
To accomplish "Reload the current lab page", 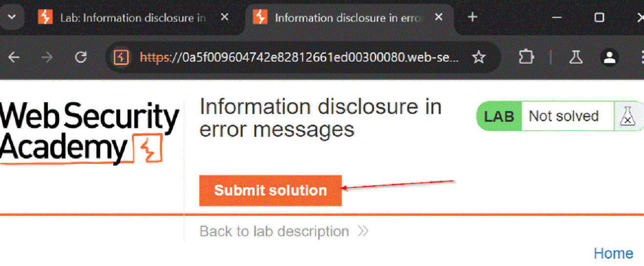I will pos(81,58).
